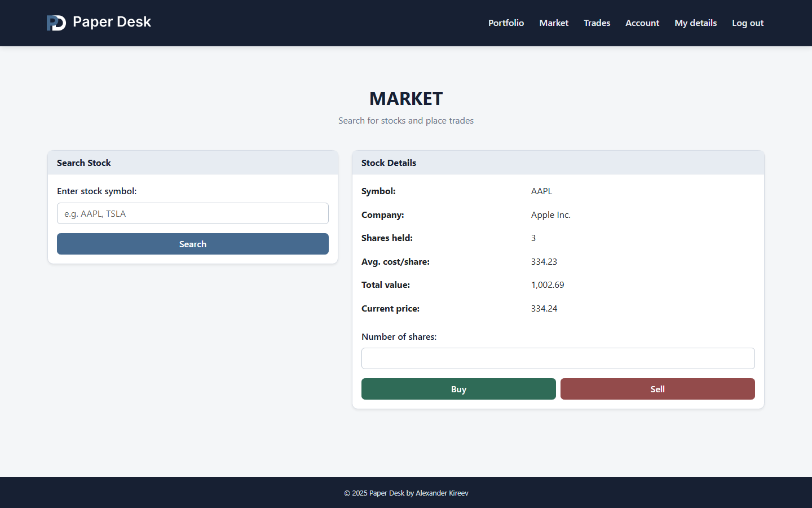Go to the Market nav link

[554, 23]
